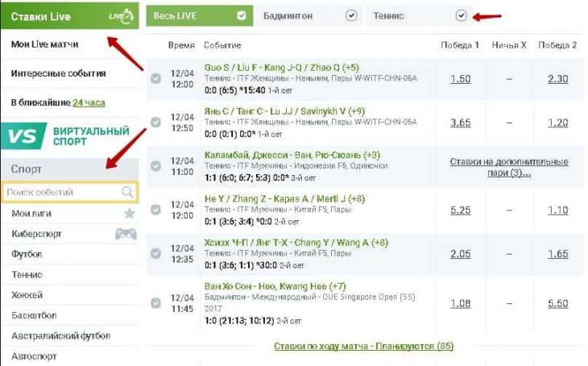Open the 24 часа link

click(x=89, y=102)
